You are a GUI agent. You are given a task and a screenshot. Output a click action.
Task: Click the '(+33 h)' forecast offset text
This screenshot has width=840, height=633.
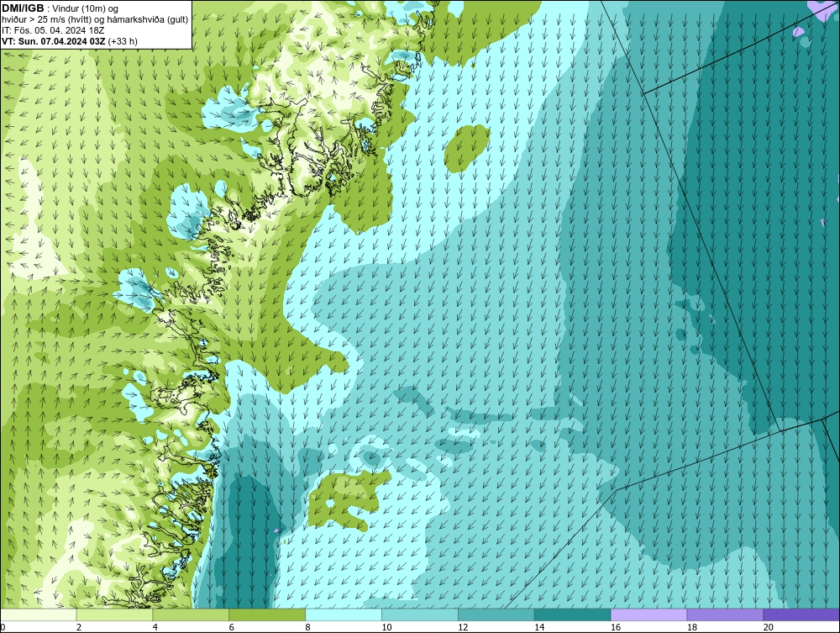(123, 40)
